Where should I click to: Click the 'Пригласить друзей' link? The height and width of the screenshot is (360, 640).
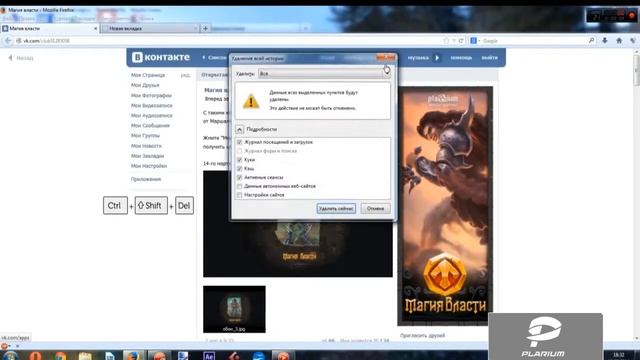(x=422, y=336)
